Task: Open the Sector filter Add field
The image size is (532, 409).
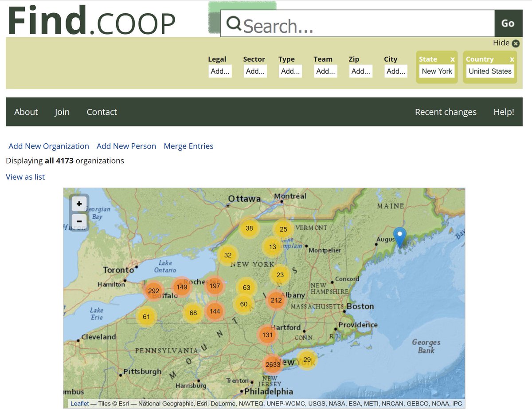Action: click(x=255, y=71)
